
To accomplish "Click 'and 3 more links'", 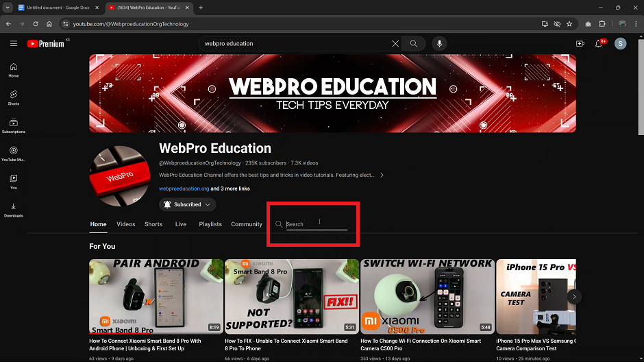I will coord(230,189).
